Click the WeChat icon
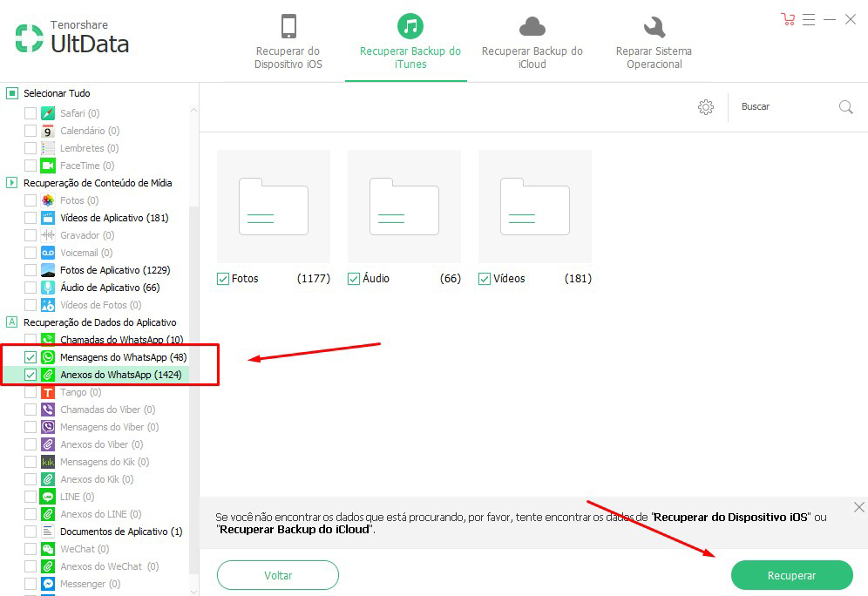 click(48, 549)
